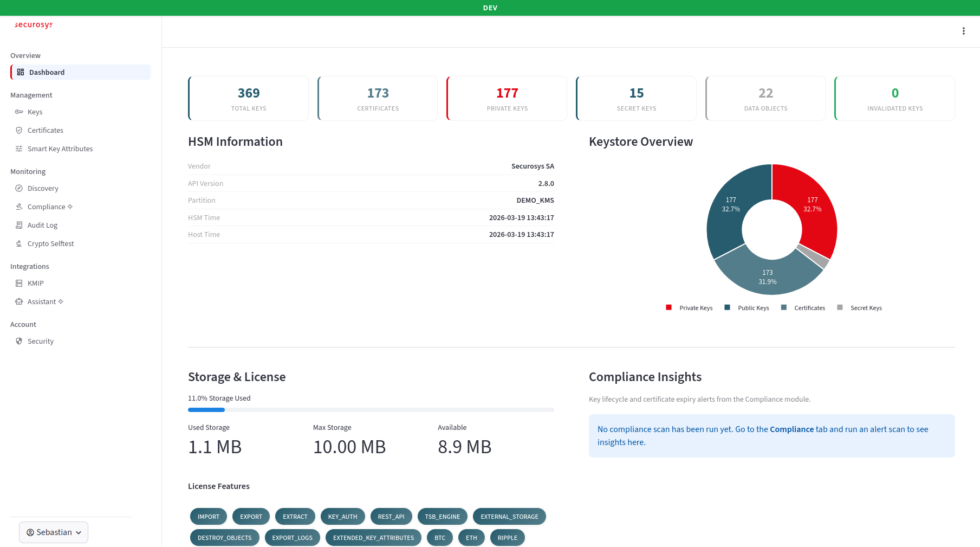Open the Compliance module
This screenshot has height=547, width=980.
click(x=49, y=207)
